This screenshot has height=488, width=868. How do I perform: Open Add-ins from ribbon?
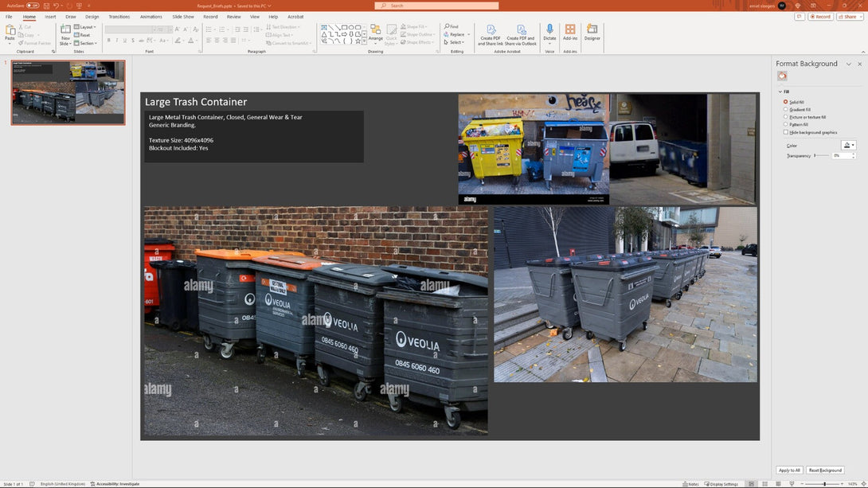pos(569,32)
